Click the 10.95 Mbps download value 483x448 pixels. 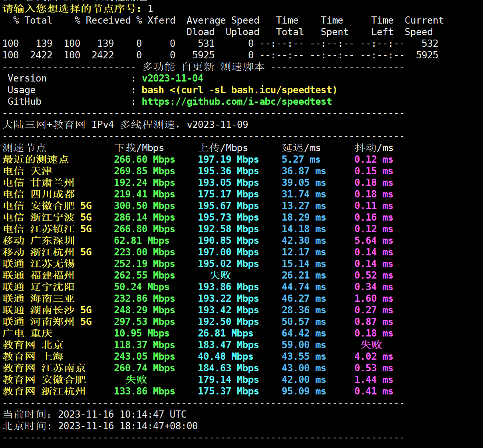point(141,333)
